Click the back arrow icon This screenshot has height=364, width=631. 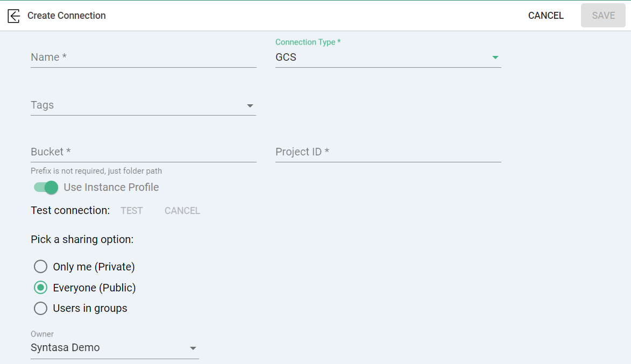pyautogui.click(x=14, y=16)
